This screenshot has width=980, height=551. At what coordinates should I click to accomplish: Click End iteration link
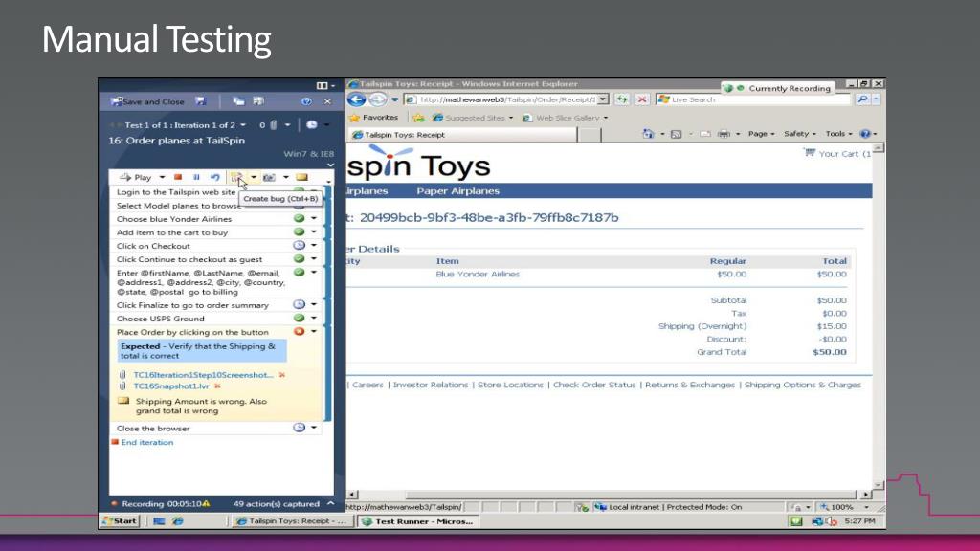coord(146,442)
